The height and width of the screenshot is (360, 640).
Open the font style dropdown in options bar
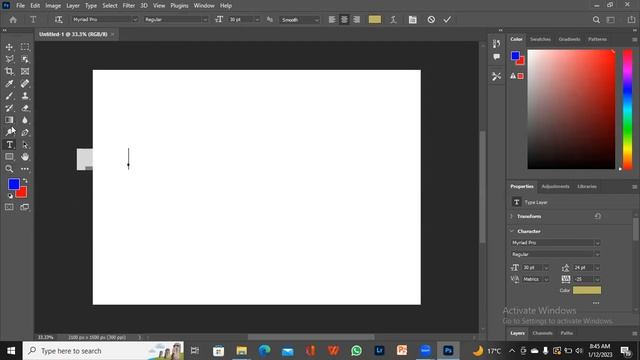(x=204, y=20)
